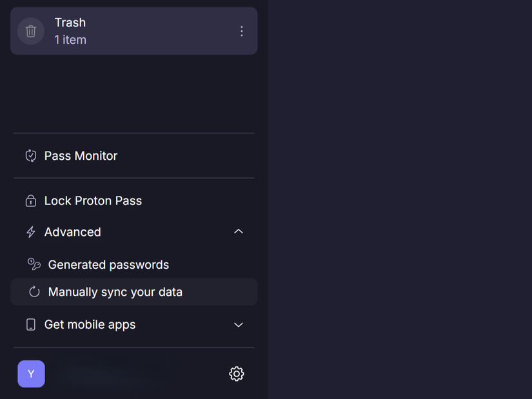
Task: Open Pass Monitor from the sidebar
Action: [81, 156]
